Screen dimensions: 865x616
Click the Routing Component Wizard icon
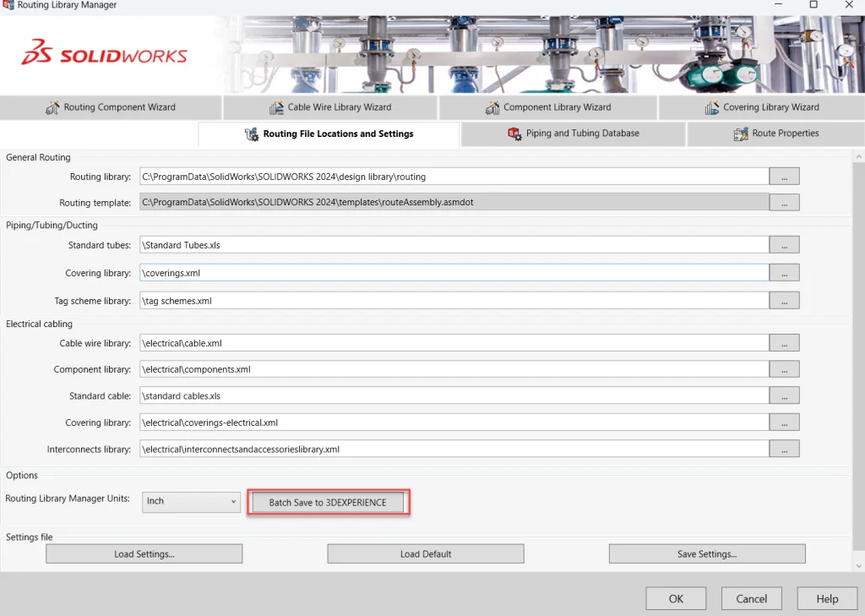52,107
